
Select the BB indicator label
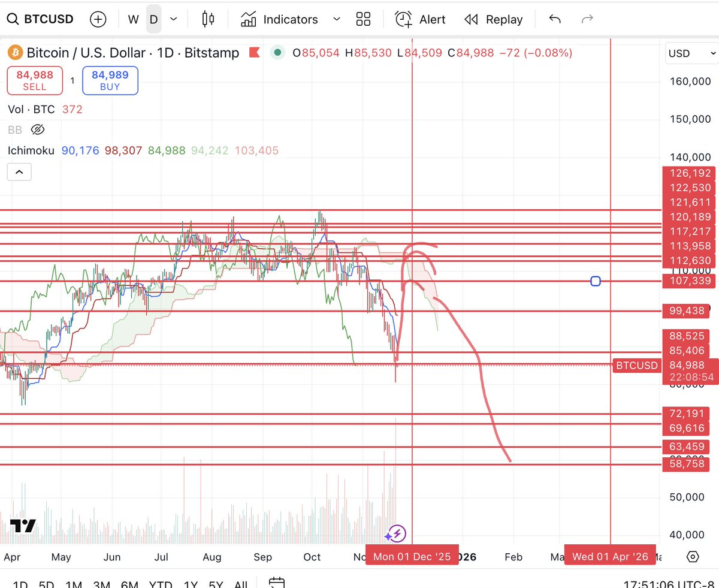[14, 129]
